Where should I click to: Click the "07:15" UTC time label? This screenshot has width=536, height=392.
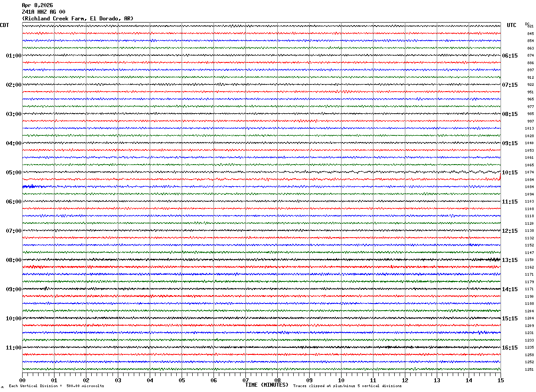point(509,85)
